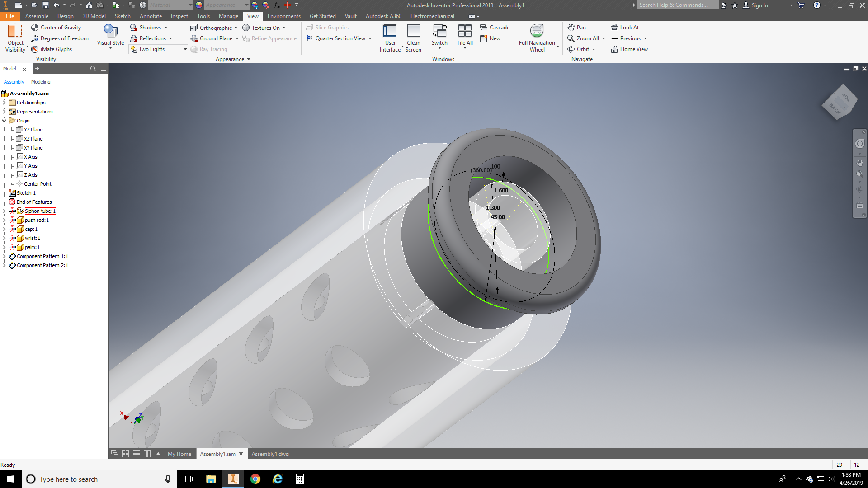Image resolution: width=868 pixels, height=488 pixels.
Task: Click the Appearance color wheel icon
Action: pyautogui.click(x=199, y=5)
